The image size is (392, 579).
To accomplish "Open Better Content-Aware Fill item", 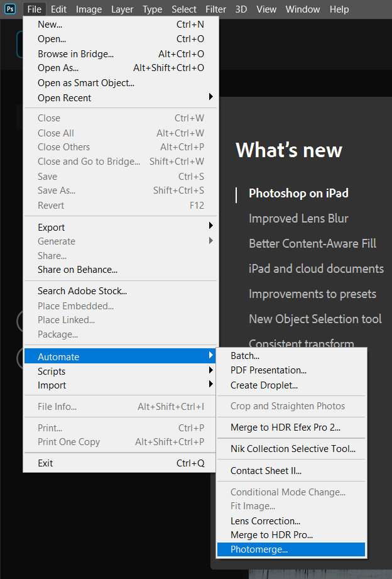I will point(312,244).
